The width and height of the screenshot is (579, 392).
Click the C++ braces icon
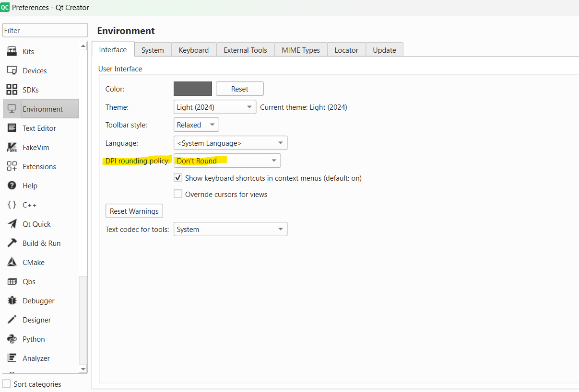12,205
